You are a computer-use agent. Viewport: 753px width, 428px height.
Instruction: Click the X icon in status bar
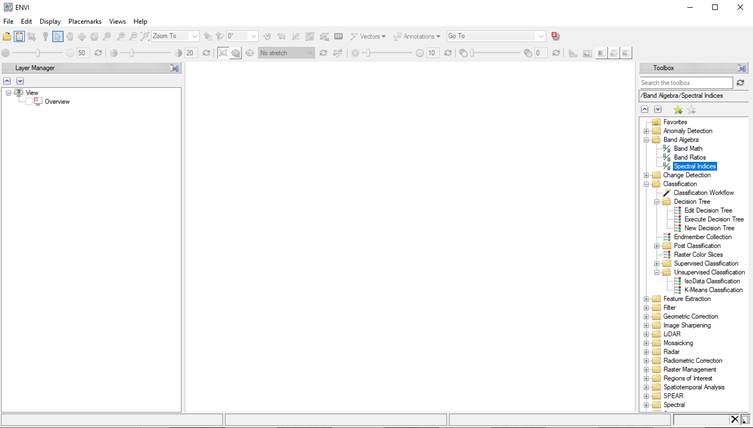point(734,419)
